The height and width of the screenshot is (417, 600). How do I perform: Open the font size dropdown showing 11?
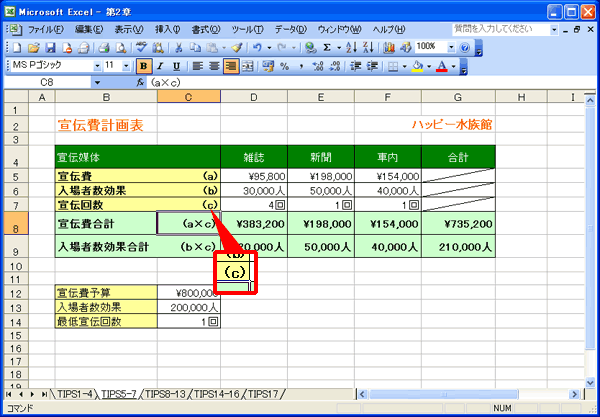(x=126, y=66)
